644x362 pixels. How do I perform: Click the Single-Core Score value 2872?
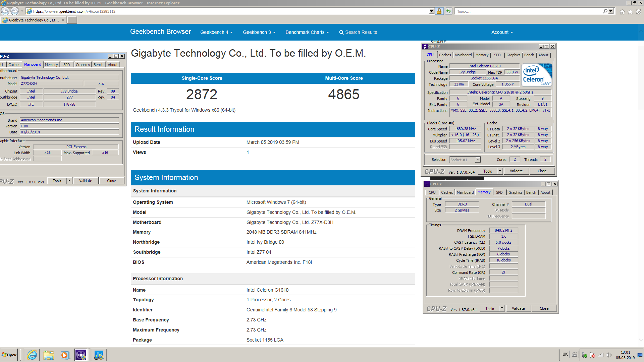[x=202, y=94]
